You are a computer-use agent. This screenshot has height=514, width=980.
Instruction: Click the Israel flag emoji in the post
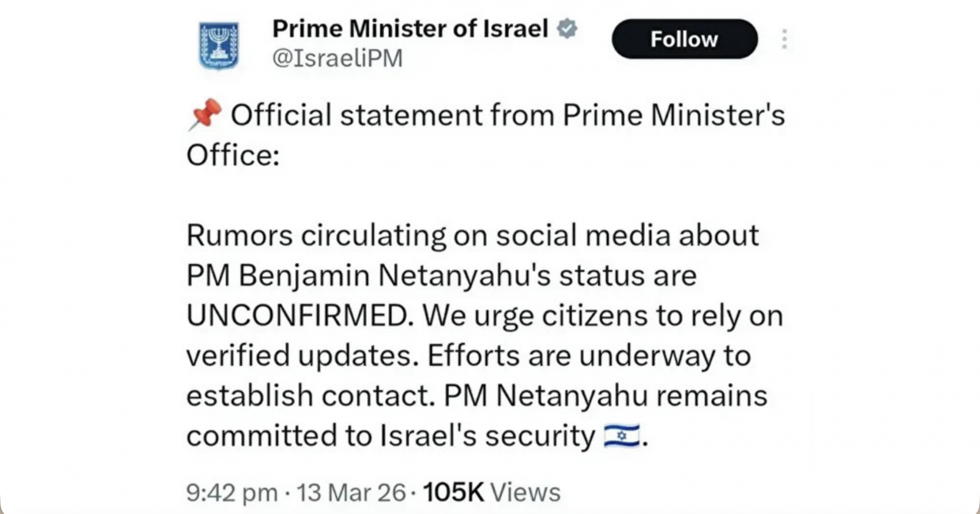pos(621,436)
